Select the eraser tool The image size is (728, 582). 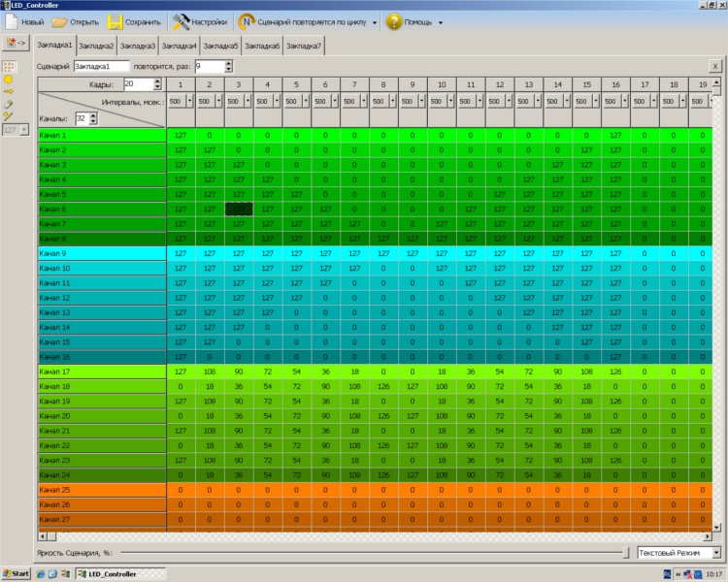[x=8, y=104]
